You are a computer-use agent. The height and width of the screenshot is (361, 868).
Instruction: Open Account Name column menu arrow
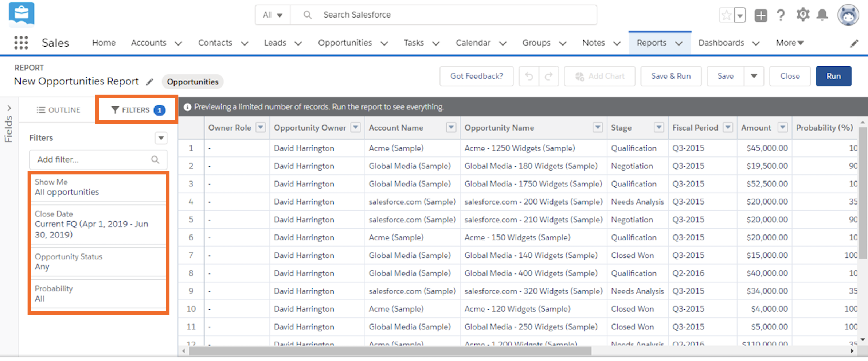coord(451,127)
